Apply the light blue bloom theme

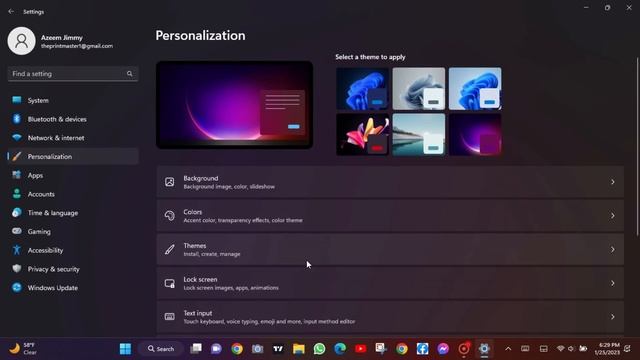tap(475, 89)
